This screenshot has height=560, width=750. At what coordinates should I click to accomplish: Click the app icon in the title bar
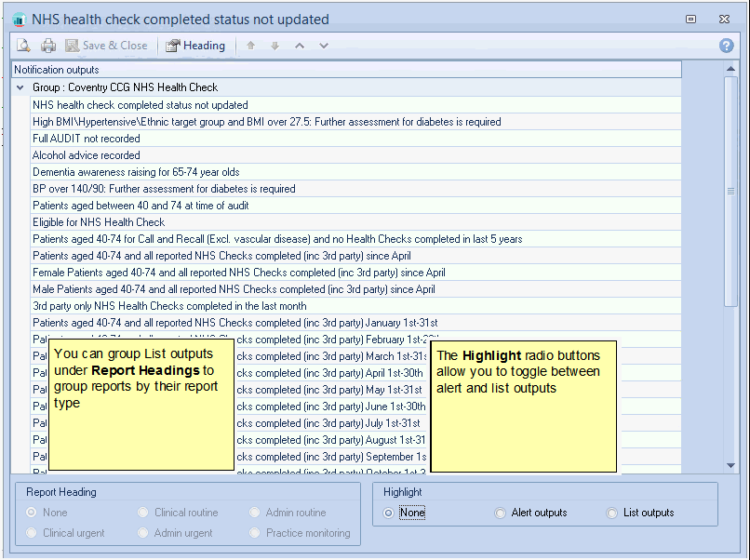[x=19, y=20]
